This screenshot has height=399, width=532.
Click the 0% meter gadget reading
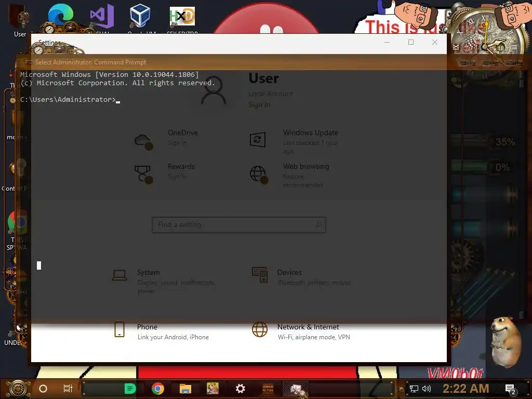(x=502, y=167)
